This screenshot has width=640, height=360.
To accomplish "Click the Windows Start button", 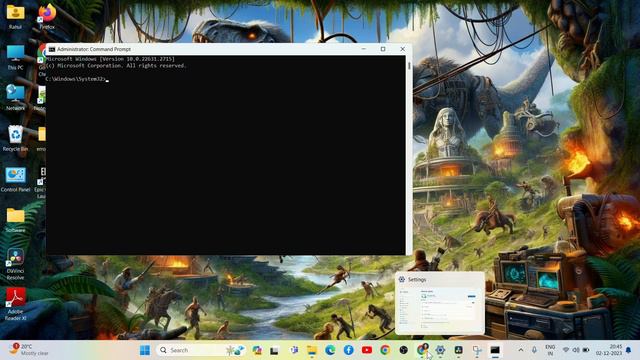I will click(145, 350).
